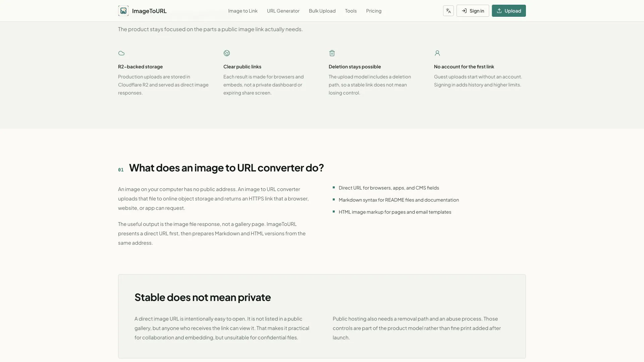Viewport: 644px width, 362px height.
Task: Open the Image to Link nav item
Action: 243,11
